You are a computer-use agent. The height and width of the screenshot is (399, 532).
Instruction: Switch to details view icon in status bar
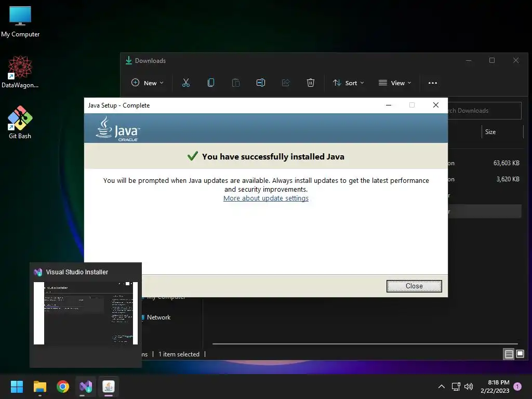509,354
